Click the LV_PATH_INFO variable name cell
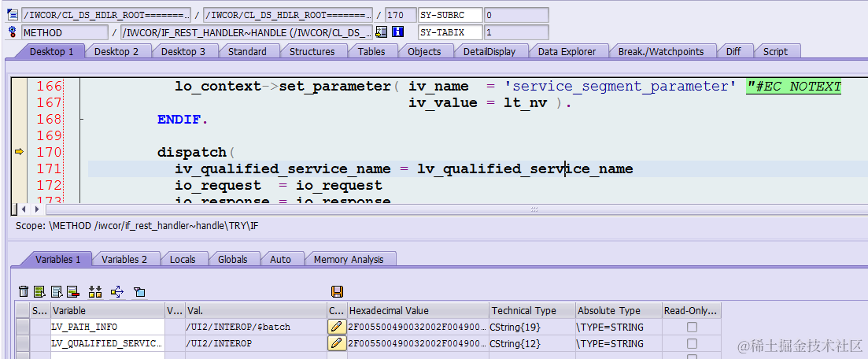The height and width of the screenshot is (359, 868). click(108, 327)
